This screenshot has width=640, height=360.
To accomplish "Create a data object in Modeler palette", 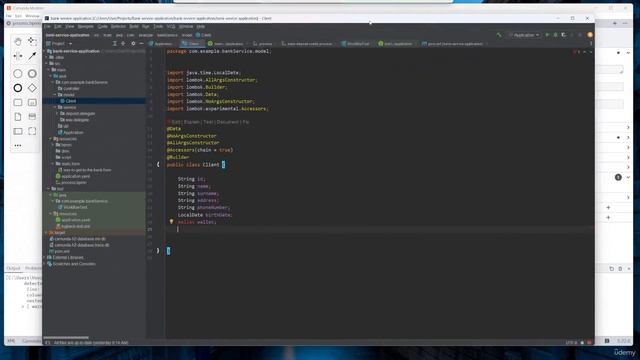I will [18, 117].
